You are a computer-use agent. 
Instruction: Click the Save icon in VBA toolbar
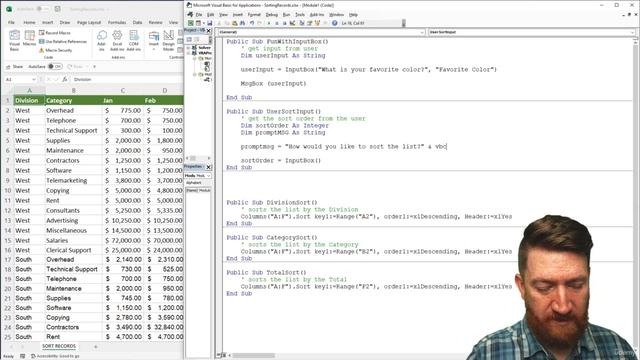tap(210, 23)
